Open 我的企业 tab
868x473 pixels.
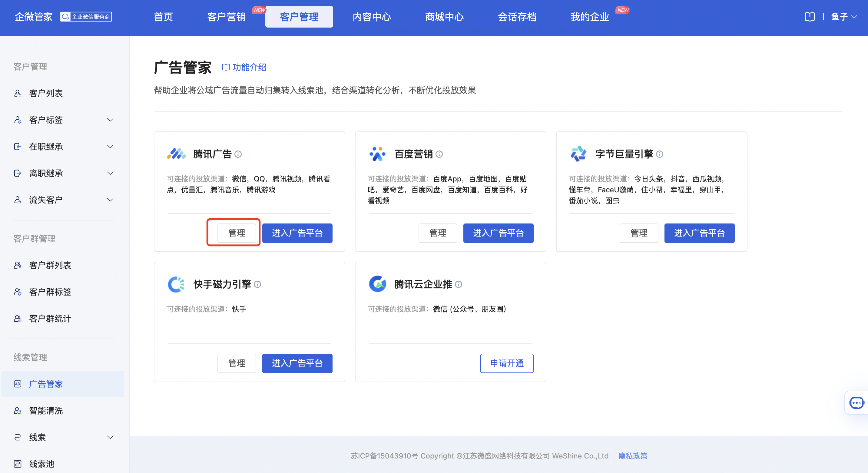pos(590,17)
